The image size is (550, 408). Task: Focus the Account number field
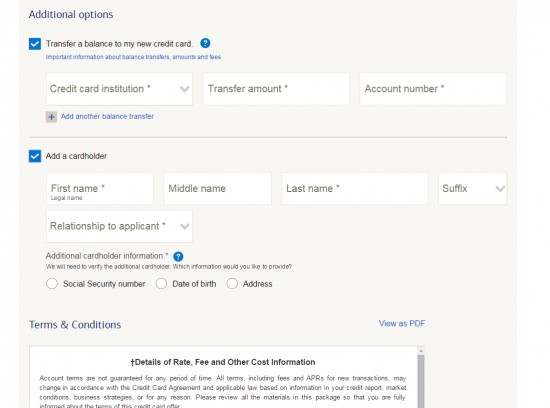tap(433, 89)
